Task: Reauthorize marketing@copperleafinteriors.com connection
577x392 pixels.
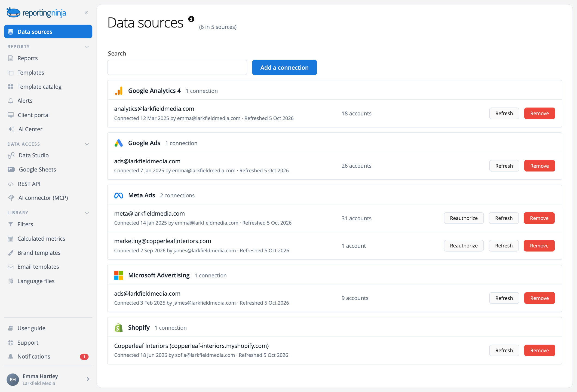Action: click(464, 246)
